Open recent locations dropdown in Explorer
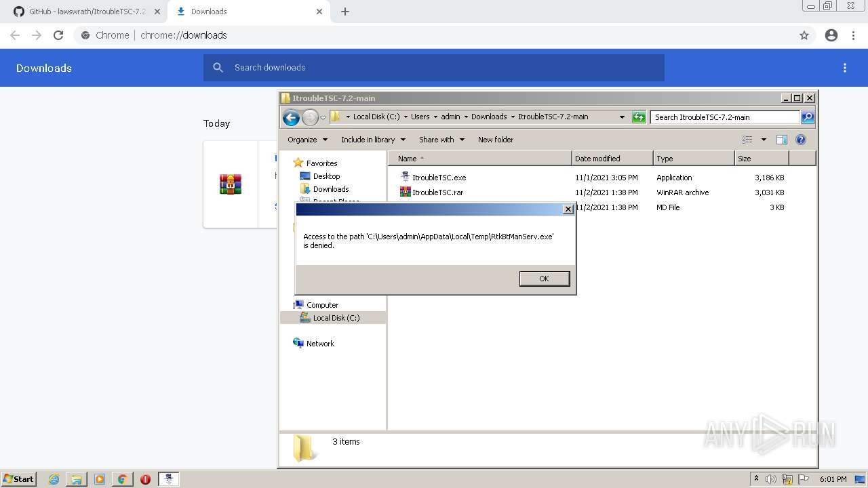The width and height of the screenshot is (868, 488). pos(323,117)
